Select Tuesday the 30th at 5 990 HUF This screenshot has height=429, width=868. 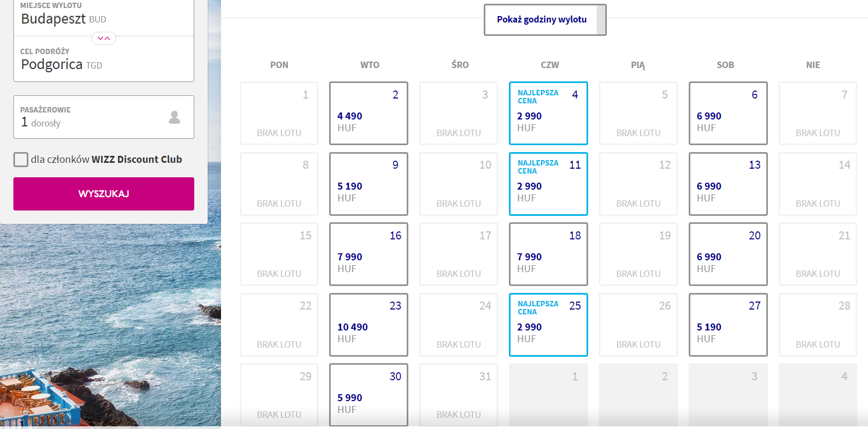point(369,395)
